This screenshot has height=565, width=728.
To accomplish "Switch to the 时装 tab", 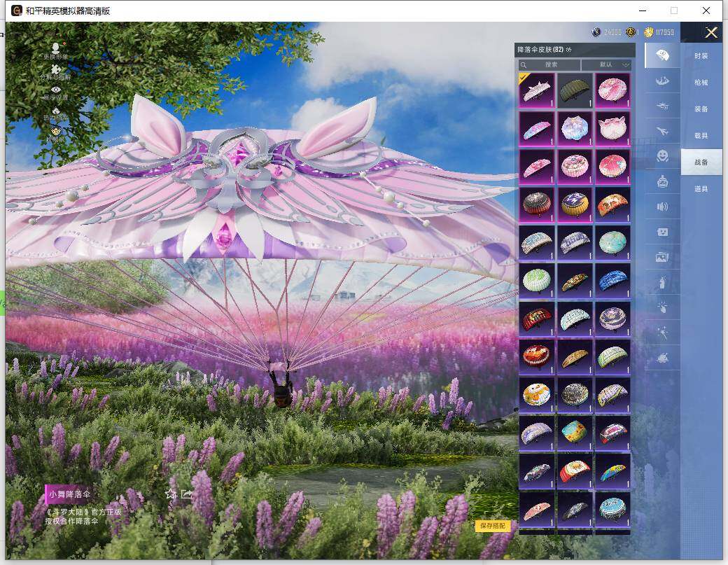I will coord(701,56).
